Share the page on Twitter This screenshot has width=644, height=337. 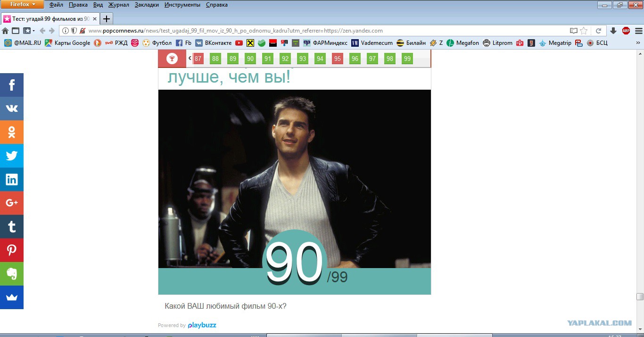(x=12, y=156)
